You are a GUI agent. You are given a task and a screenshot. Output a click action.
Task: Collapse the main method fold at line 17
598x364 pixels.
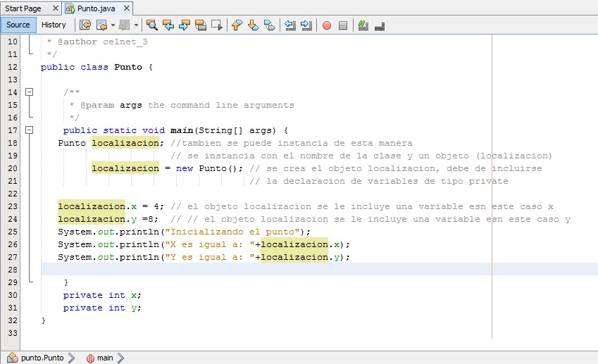coord(29,130)
